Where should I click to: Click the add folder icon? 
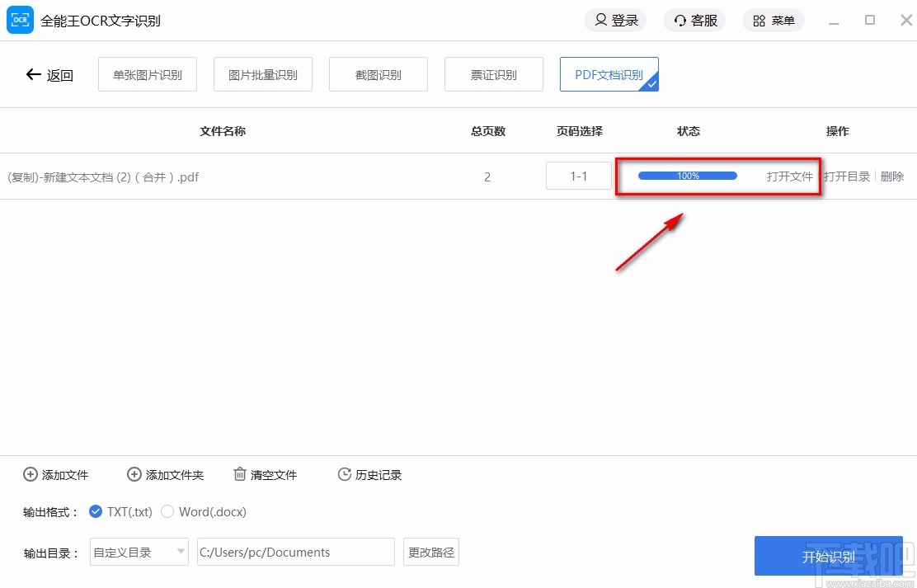134,474
